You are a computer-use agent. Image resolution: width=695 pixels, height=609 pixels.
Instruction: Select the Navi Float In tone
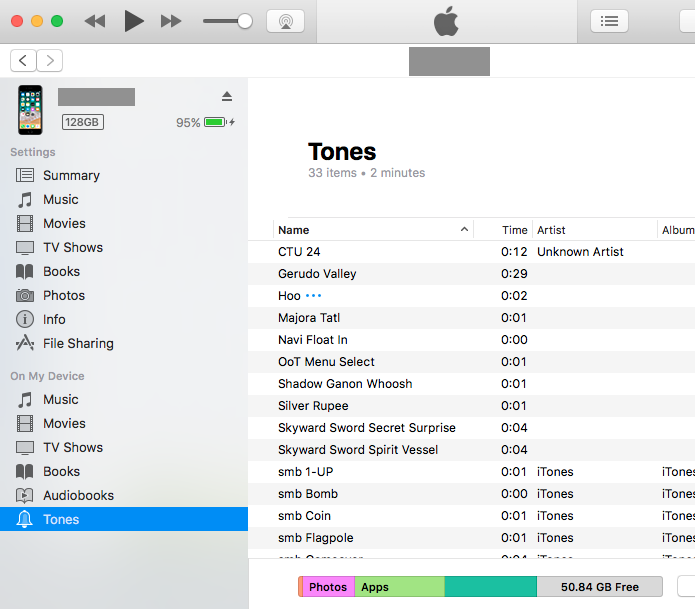pyautogui.click(x=471, y=340)
